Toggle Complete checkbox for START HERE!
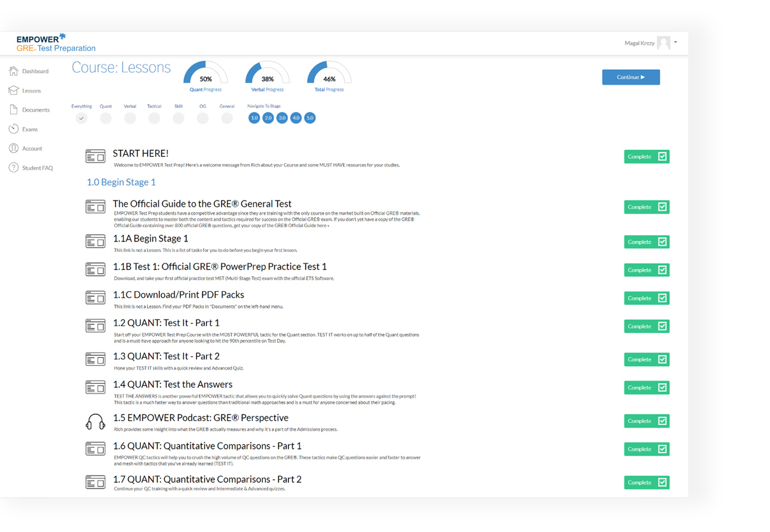770x532 pixels. (x=662, y=156)
